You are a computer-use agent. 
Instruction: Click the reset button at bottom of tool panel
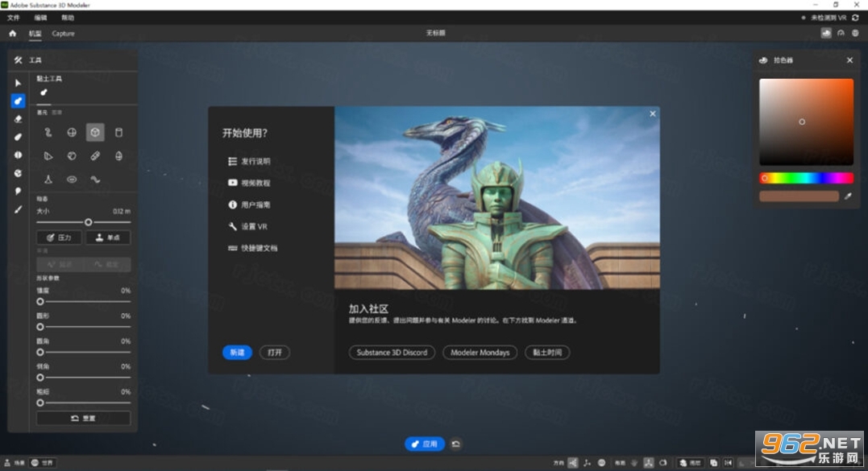pos(84,419)
